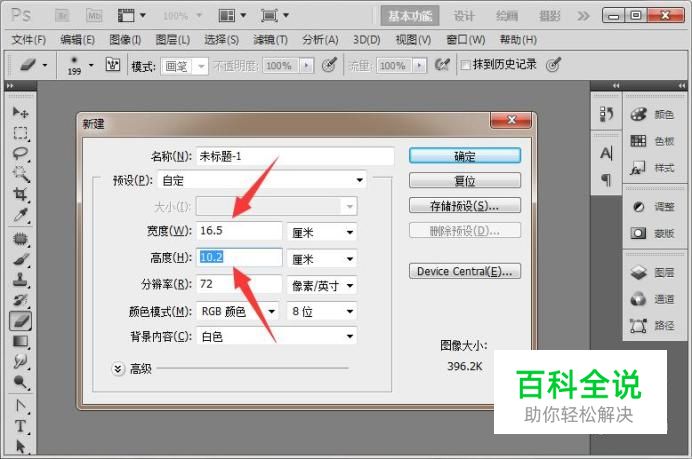Screen dimensions: 692x459
Task: Click 存储预设(S)... button
Action: (465, 205)
